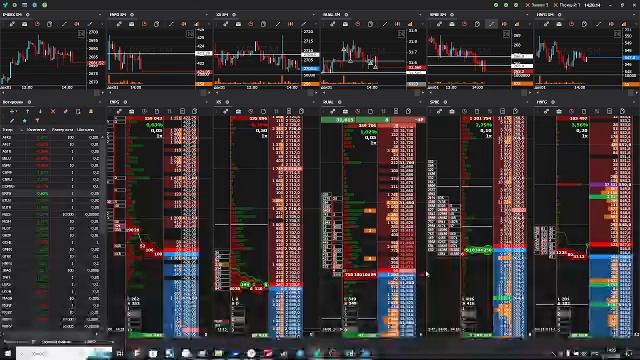Toggle the pause bars icon in X5 order book

click(276, 111)
